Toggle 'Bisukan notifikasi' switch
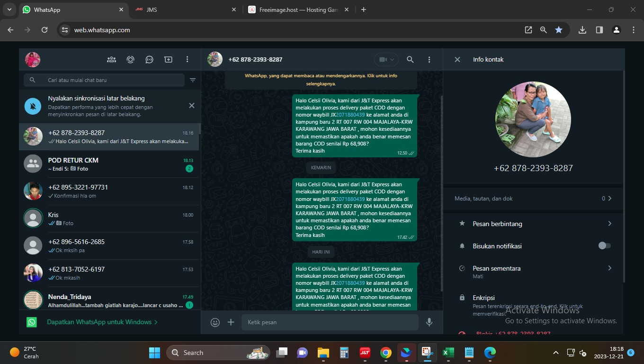Viewport: 644px width, 364px height. click(x=604, y=246)
